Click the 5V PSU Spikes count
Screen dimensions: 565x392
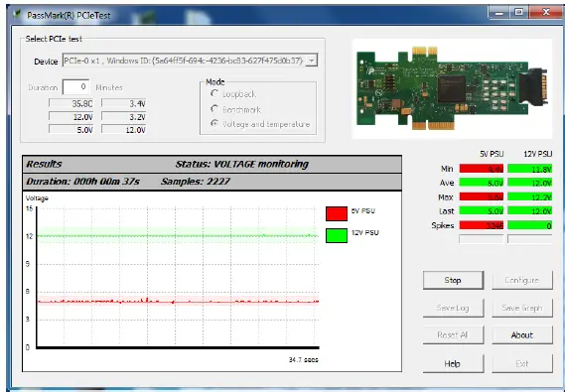point(482,225)
